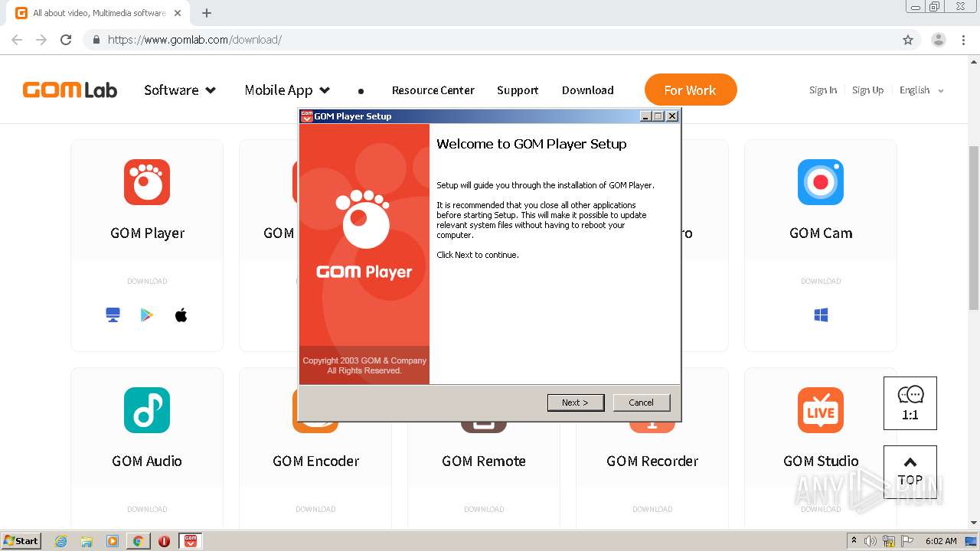980x551 pixels.
Task: Click the GOM Player product icon
Action: pyautogui.click(x=147, y=182)
